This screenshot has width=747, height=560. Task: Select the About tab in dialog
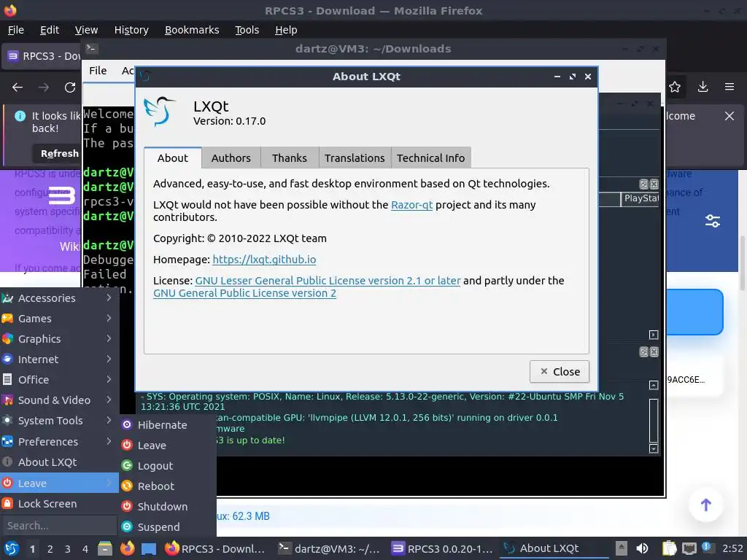[x=173, y=158]
